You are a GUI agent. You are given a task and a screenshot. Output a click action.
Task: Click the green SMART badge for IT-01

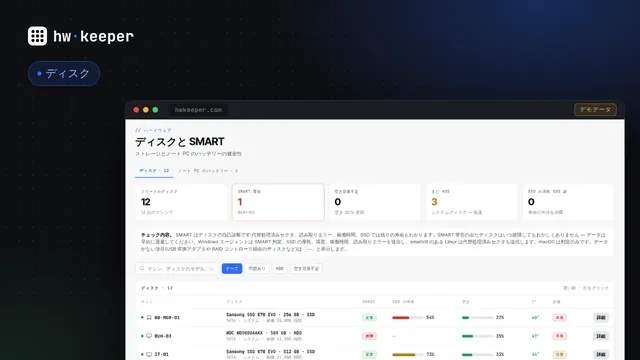pyautogui.click(x=369, y=354)
